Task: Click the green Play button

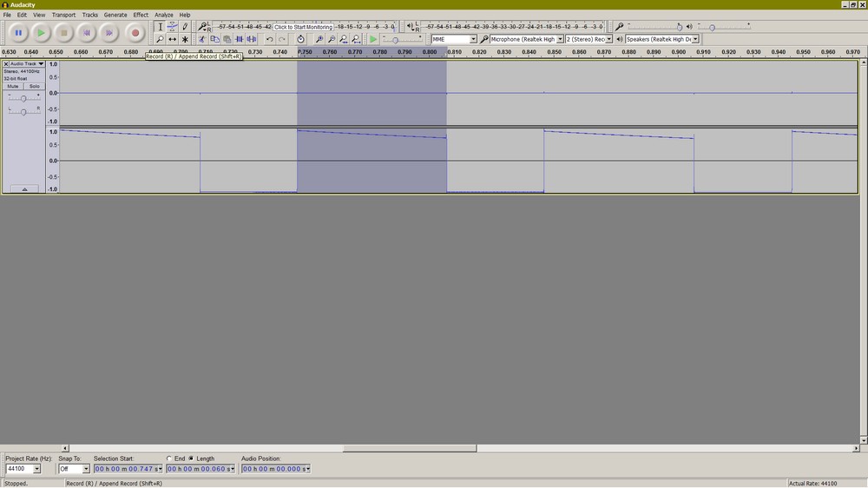Action: tap(41, 33)
